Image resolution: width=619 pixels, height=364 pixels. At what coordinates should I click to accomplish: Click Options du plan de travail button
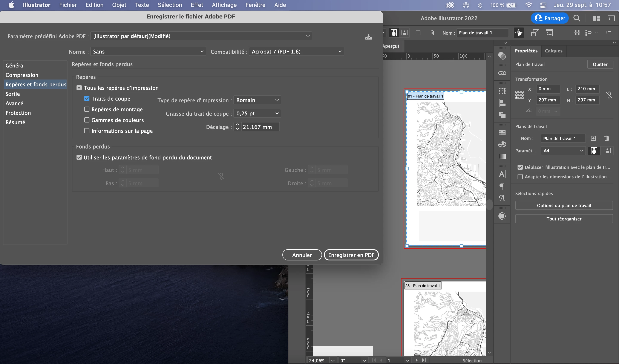coord(564,205)
